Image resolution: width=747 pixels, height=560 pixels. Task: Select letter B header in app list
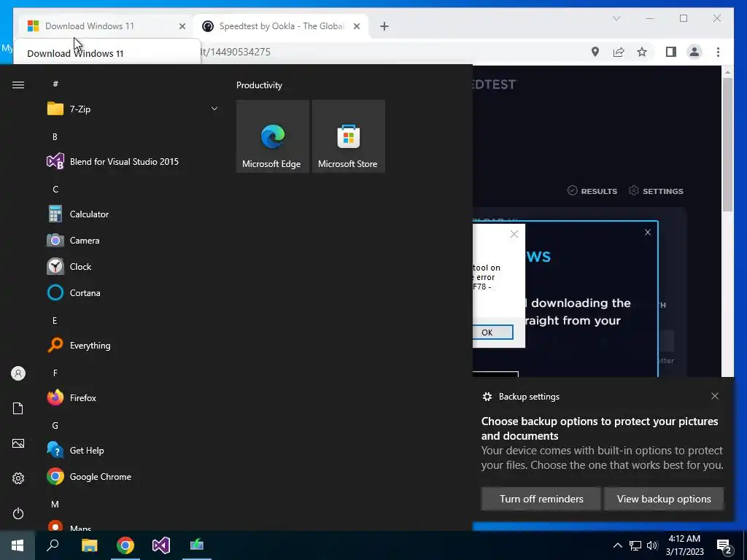click(55, 136)
